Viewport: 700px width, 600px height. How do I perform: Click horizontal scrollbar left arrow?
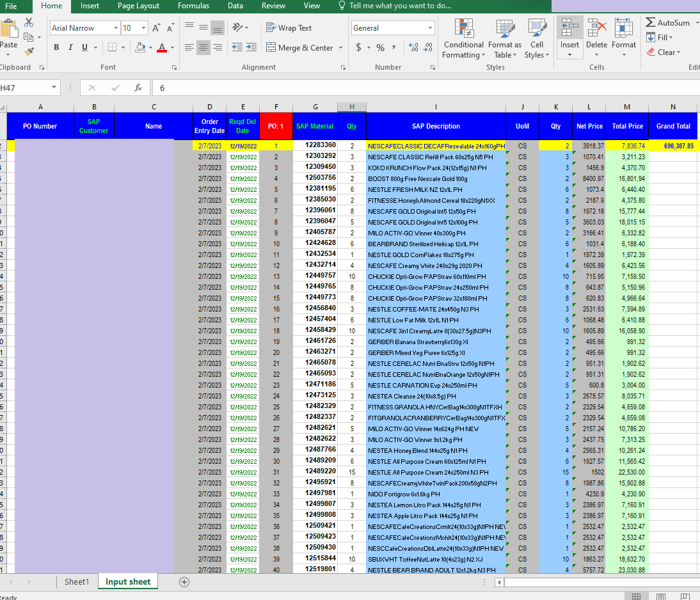click(x=500, y=582)
